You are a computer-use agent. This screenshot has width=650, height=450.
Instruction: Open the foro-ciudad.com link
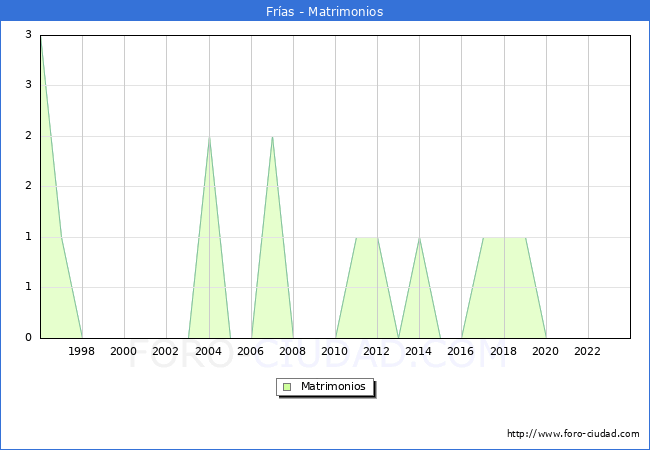click(x=573, y=434)
